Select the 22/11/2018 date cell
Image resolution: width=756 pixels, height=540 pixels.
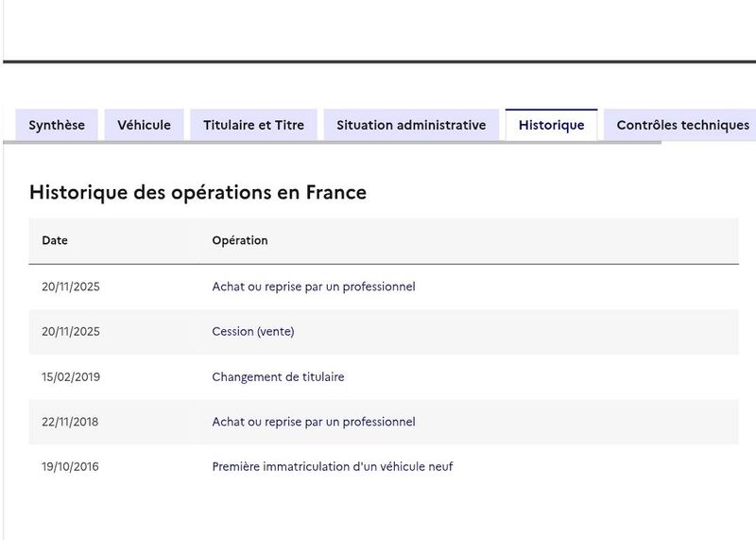[x=70, y=422]
